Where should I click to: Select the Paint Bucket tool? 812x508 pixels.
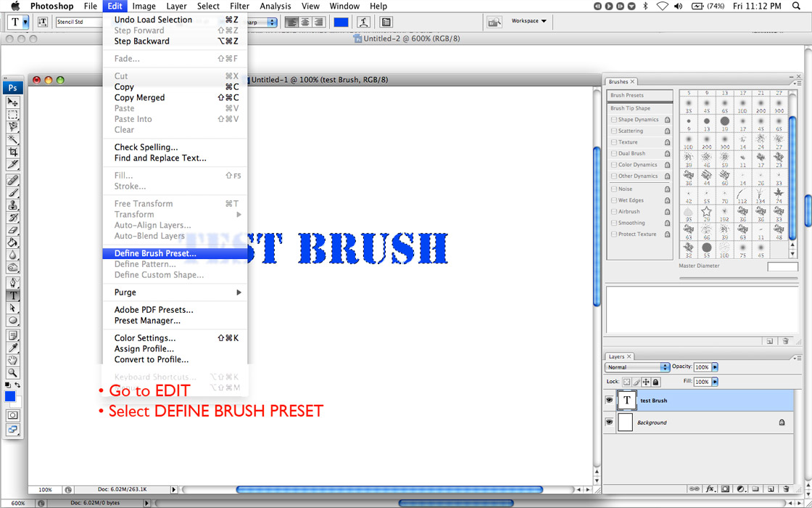point(13,242)
